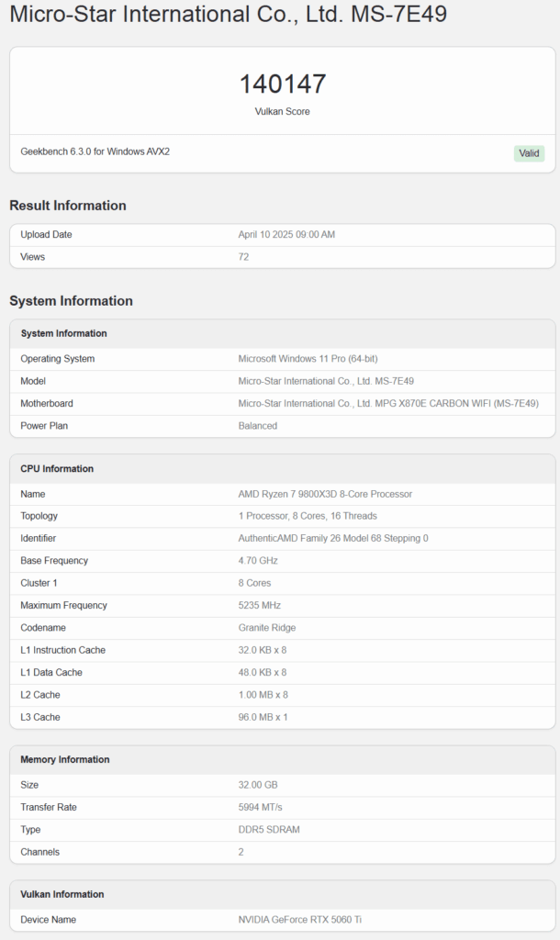The height and width of the screenshot is (940, 560).
Task: Click the L3 Cache 96.0 MB value
Action: (x=263, y=717)
